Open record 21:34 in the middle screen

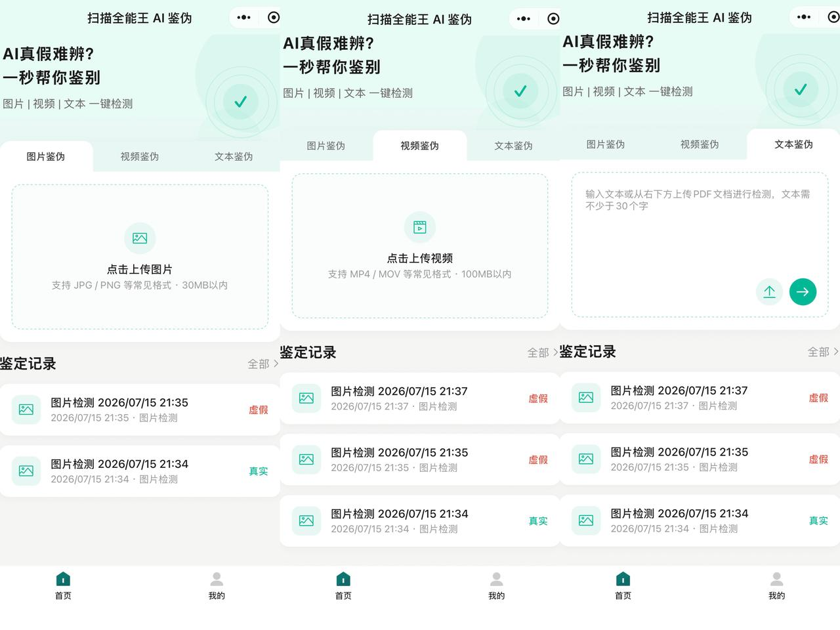click(x=420, y=520)
